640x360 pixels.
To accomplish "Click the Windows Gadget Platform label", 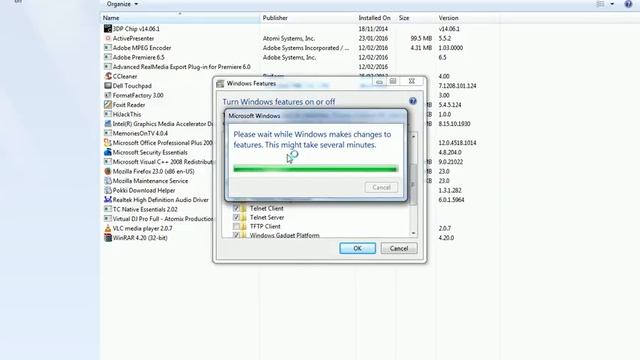I will pos(284,235).
